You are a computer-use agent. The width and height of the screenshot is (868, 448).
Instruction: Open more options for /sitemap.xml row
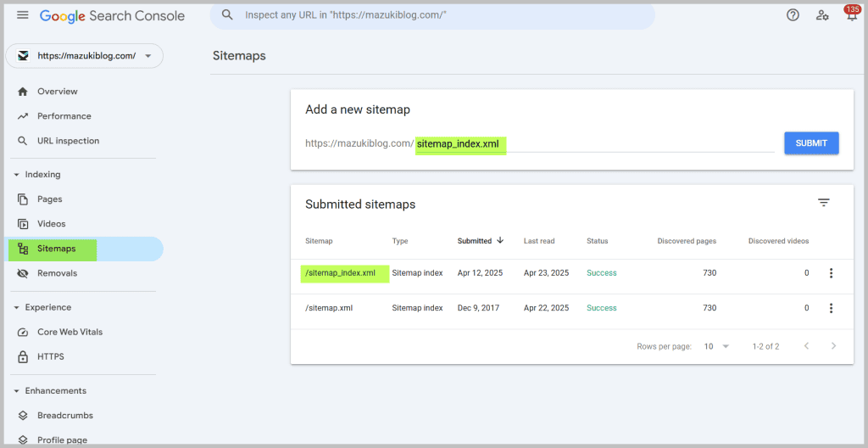point(831,308)
